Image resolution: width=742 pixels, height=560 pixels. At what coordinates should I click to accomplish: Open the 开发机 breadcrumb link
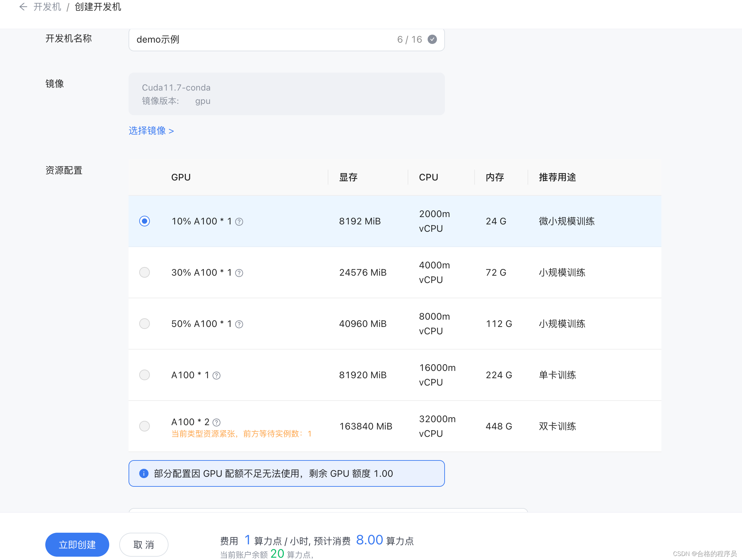click(x=47, y=7)
